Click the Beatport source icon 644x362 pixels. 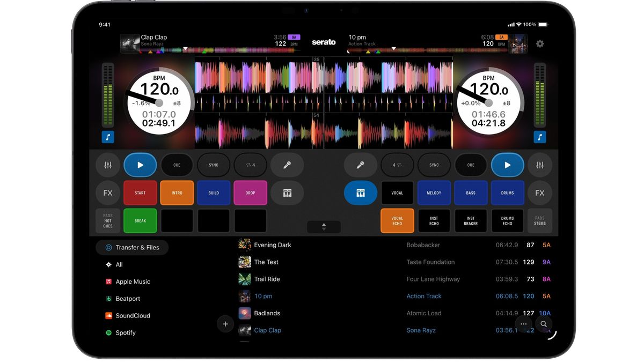(x=108, y=299)
